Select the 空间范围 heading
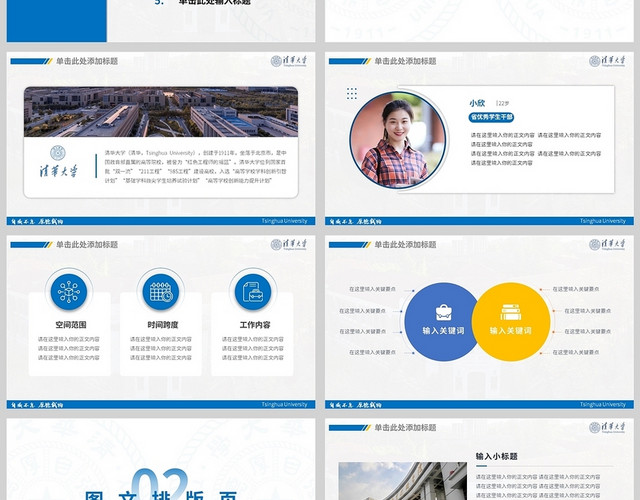Viewport: 640px width, 500px height. coord(71,325)
